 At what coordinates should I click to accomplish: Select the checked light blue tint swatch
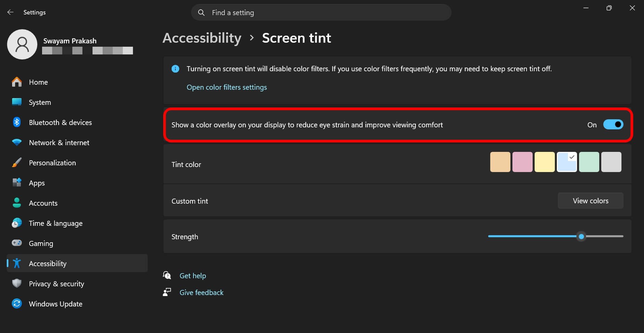click(x=567, y=162)
